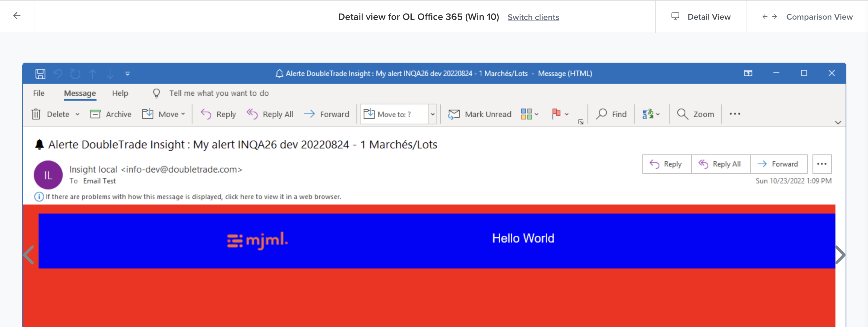This screenshot has height=327, width=868.
Task: Expand the Delete dropdown arrow
Action: pos(78,114)
